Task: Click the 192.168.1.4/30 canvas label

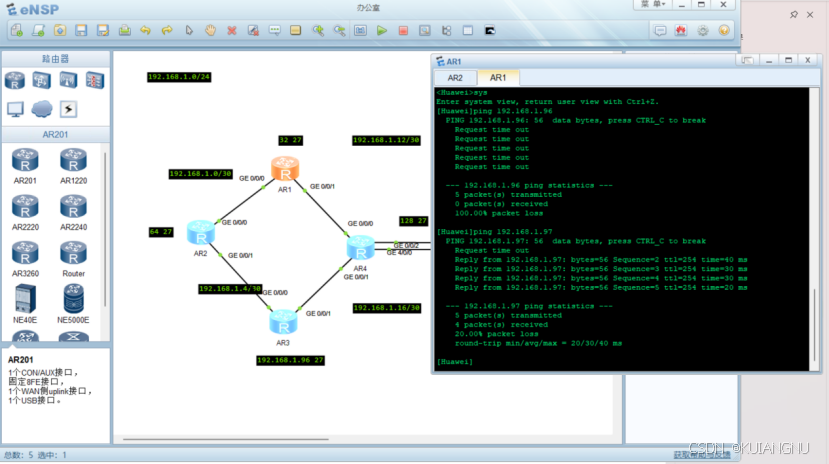Action: pyautogui.click(x=230, y=289)
